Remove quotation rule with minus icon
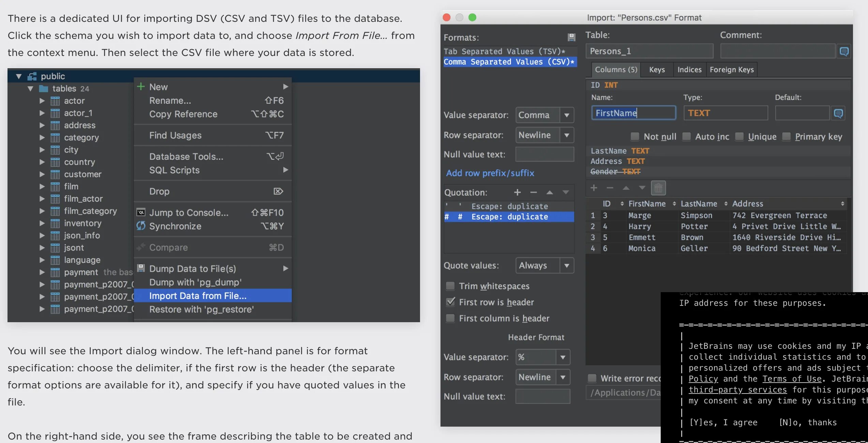The image size is (868, 443). [534, 192]
